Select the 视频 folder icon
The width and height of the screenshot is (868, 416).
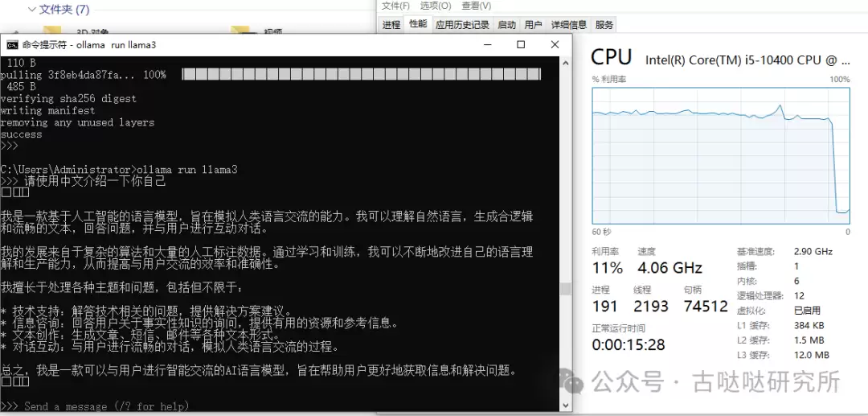pos(240,31)
